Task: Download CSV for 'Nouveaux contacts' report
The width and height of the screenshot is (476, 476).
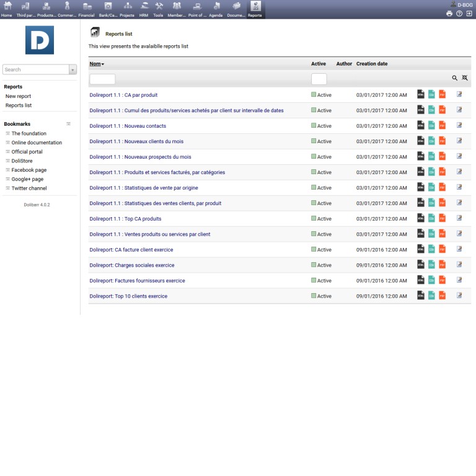Action: click(x=431, y=125)
